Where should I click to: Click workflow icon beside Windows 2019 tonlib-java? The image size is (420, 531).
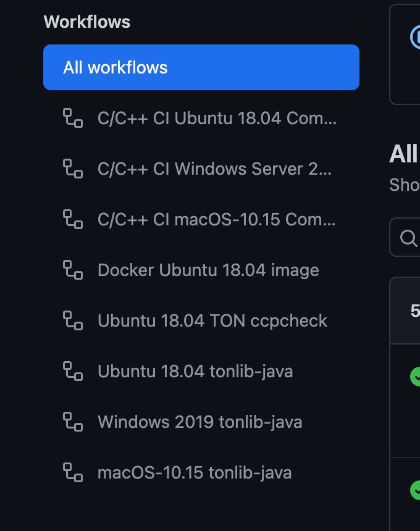[x=73, y=422]
